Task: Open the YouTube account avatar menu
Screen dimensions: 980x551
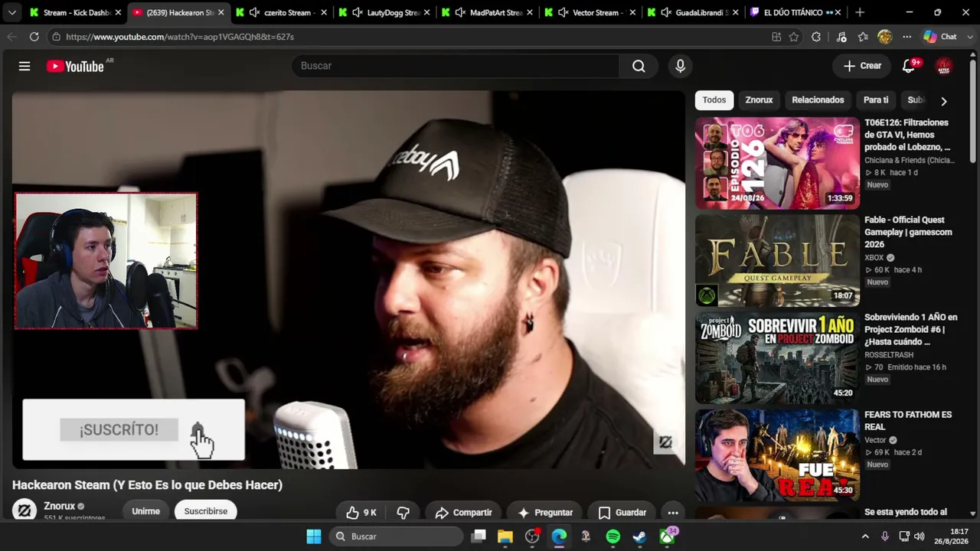Action: pyautogui.click(x=944, y=66)
